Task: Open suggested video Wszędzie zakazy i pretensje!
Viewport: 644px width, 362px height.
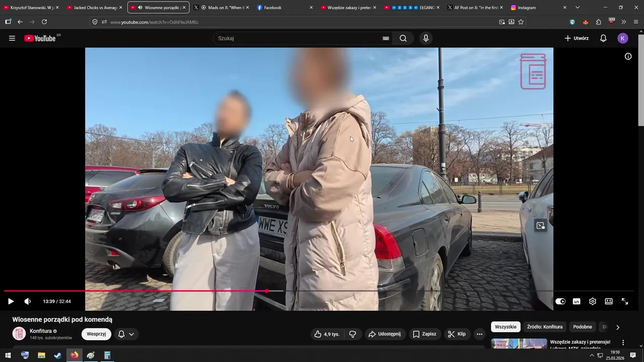Action: point(580,342)
